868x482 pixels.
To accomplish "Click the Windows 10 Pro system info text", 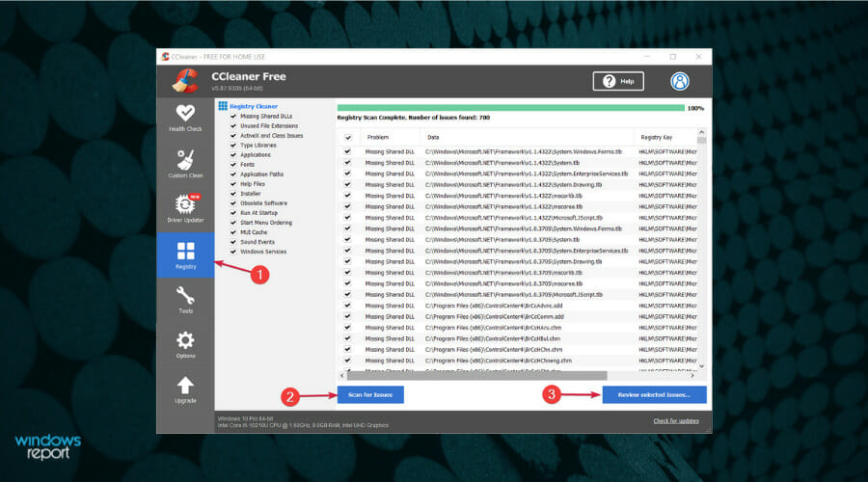I will point(245,418).
